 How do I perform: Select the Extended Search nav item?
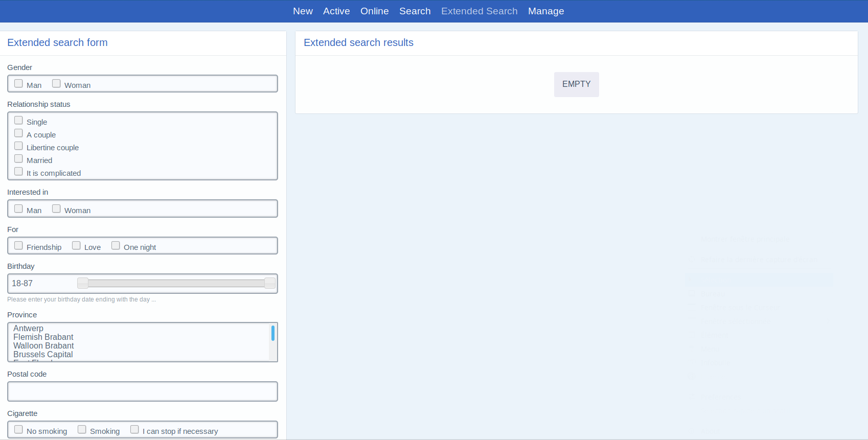[479, 11]
